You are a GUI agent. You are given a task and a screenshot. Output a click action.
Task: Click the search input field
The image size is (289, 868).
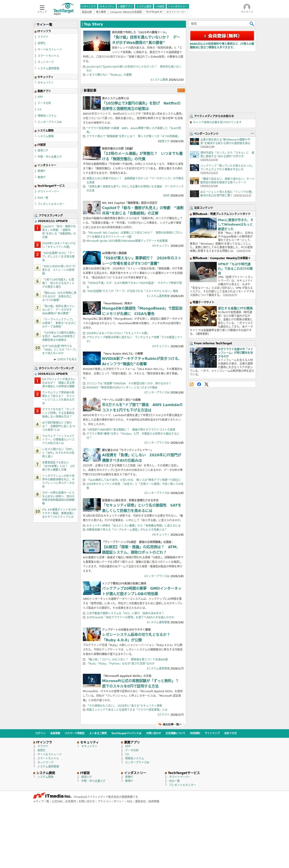(219, 24)
